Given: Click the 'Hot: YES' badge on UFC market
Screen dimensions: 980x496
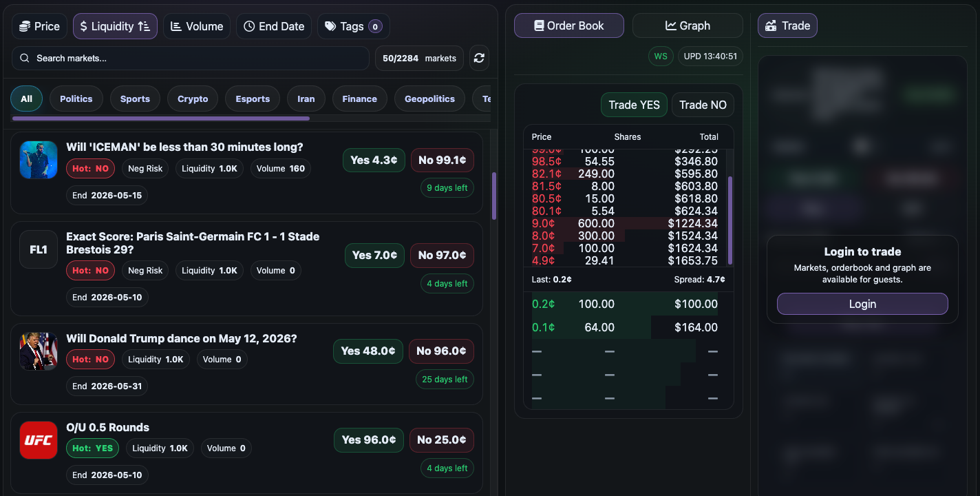Looking at the screenshot, I should [92, 448].
